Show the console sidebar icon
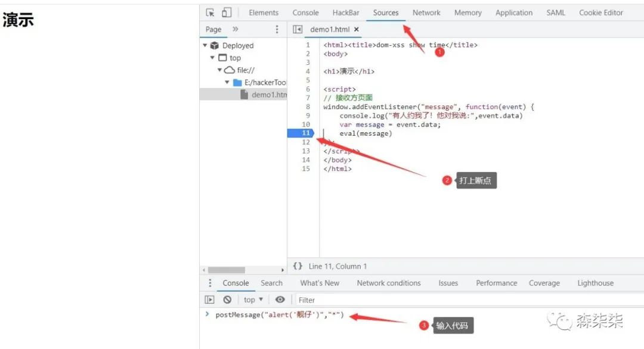Viewport: 644px width, 349px height. 209,300
